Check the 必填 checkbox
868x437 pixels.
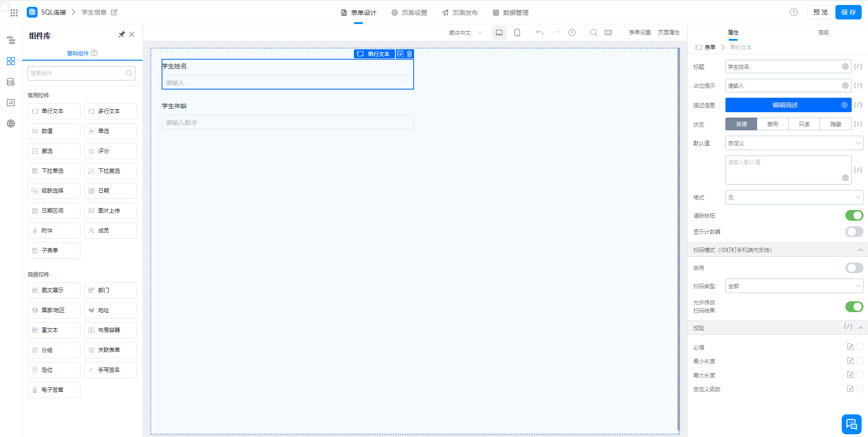click(860, 347)
